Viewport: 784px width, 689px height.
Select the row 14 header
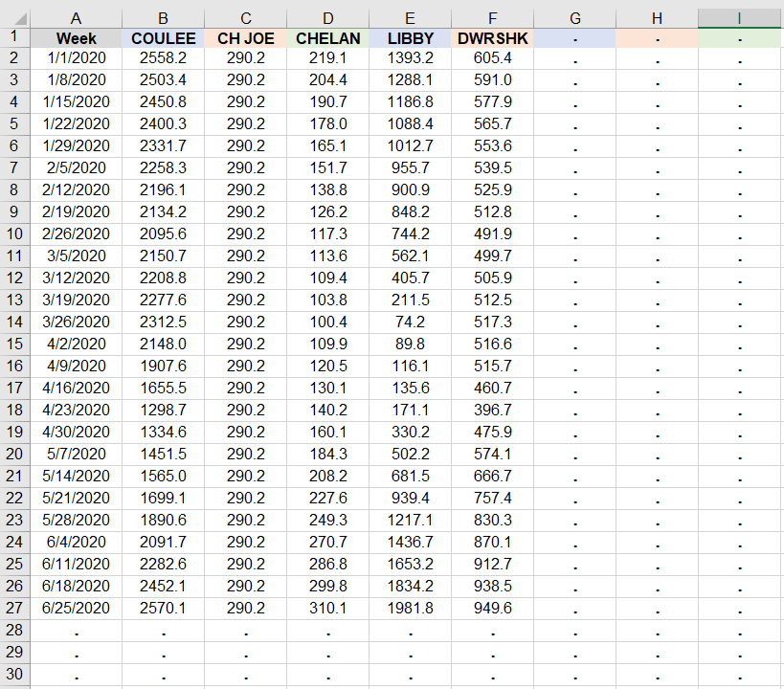pos(14,322)
